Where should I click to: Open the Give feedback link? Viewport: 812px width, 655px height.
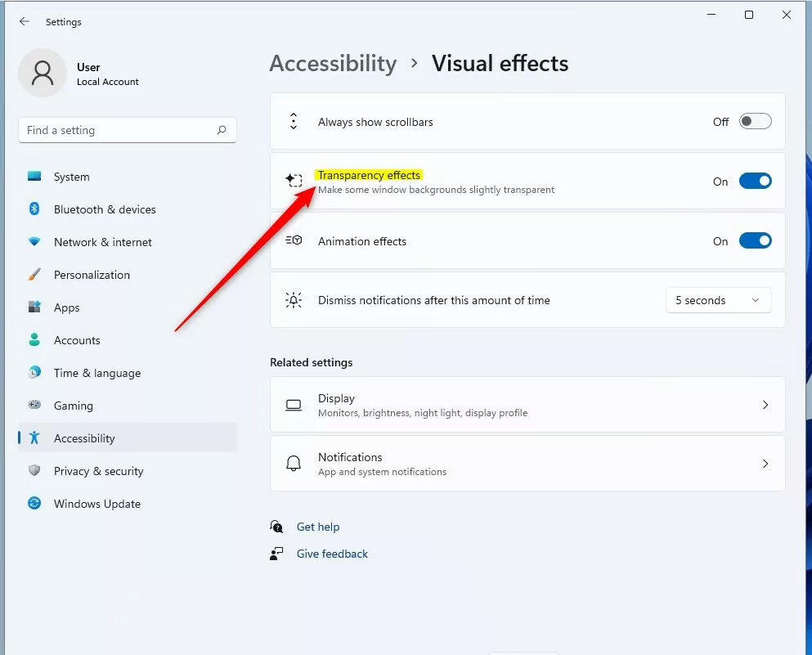point(332,554)
